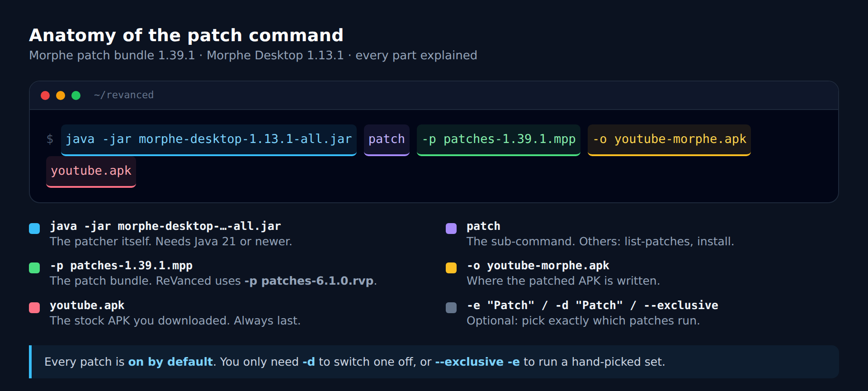Click the legend heading "-p patches-1.39.1.mpp"
Image resolution: width=868 pixels, height=391 pixels.
click(121, 266)
